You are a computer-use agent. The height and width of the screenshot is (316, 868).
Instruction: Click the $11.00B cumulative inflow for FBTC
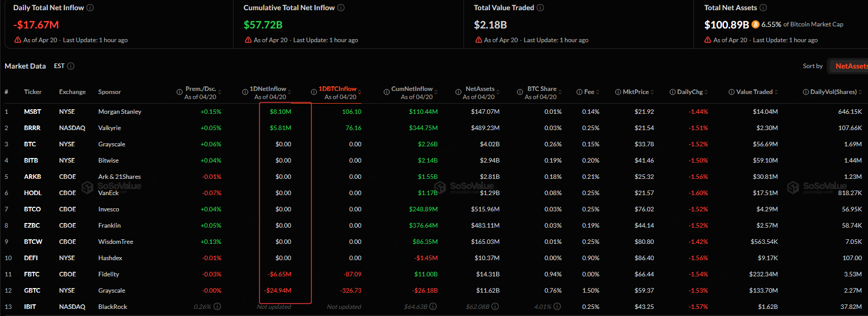pyautogui.click(x=426, y=274)
